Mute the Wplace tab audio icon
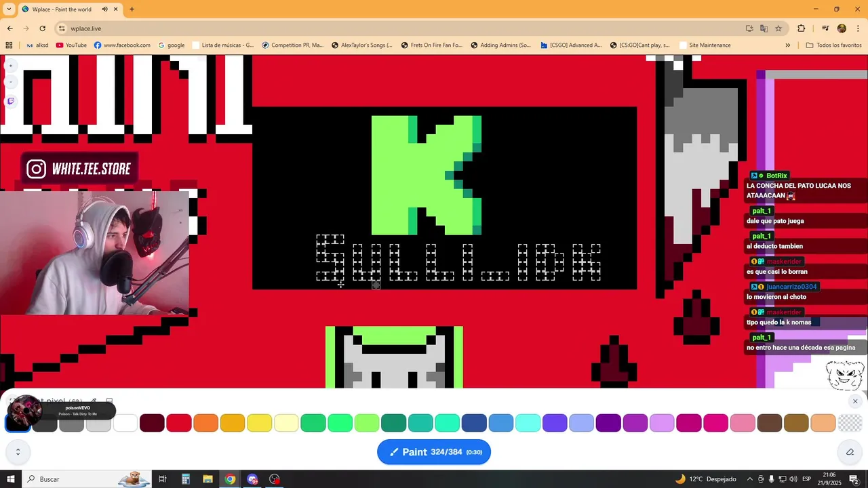The height and width of the screenshot is (488, 868). click(104, 9)
